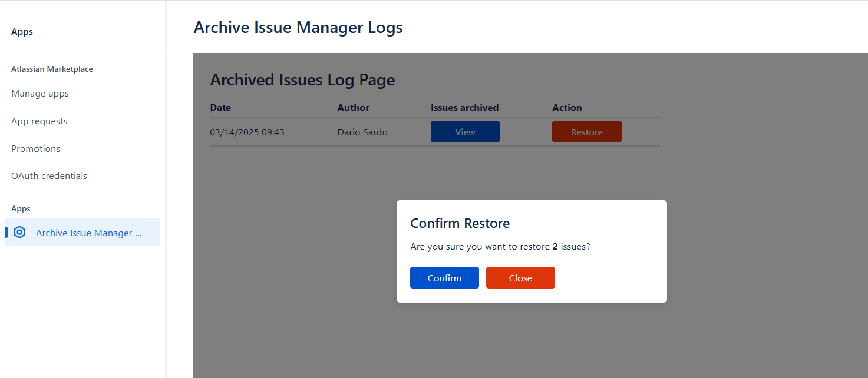Click the date 03/14/2025 09:43
Image resolution: width=868 pixels, height=378 pixels.
pyautogui.click(x=247, y=132)
